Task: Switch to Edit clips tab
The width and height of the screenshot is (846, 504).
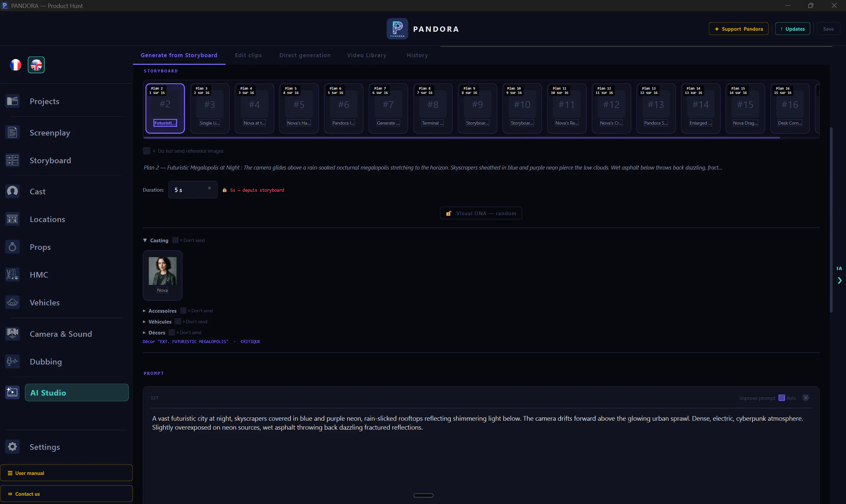Action: coord(248,55)
